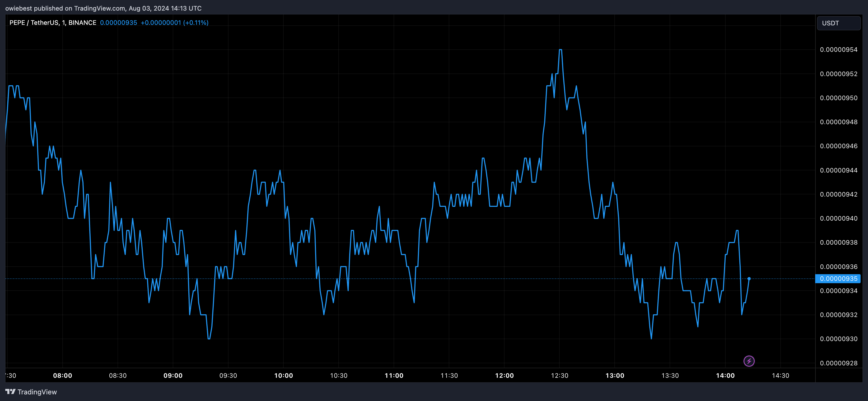The height and width of the screenshot is (401, 868).
Task: Click the highlighted 0.00000935 price label
Action: (838, 279)
